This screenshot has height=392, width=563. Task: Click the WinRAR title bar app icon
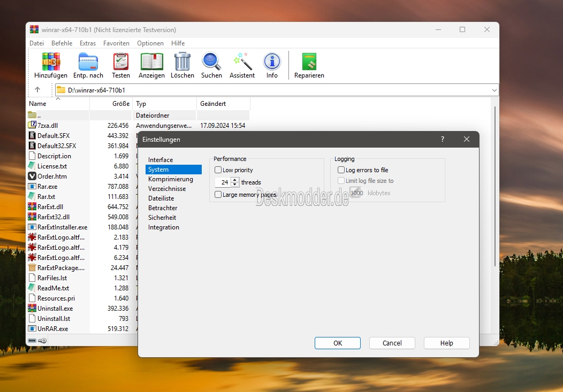click(34, 29)
